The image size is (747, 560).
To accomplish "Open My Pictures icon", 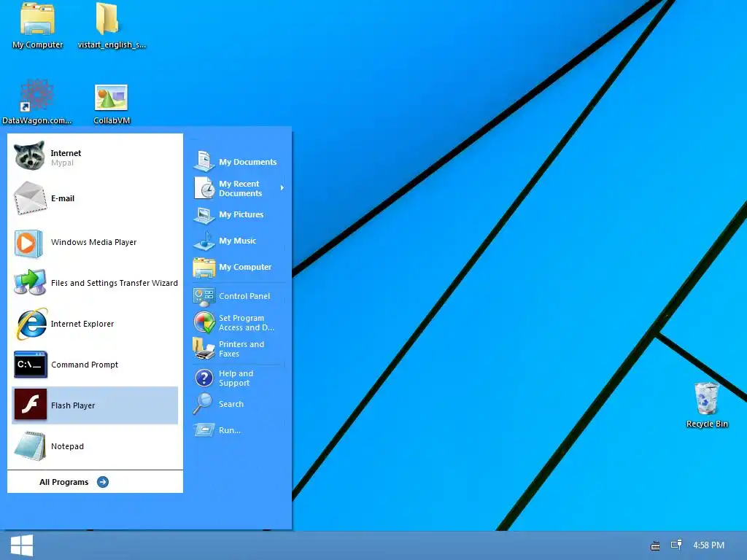I will pos(204,215).
